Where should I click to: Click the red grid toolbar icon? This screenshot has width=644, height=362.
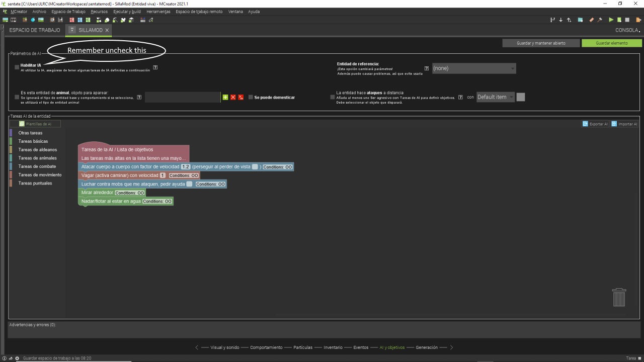[x=72, y=20]
